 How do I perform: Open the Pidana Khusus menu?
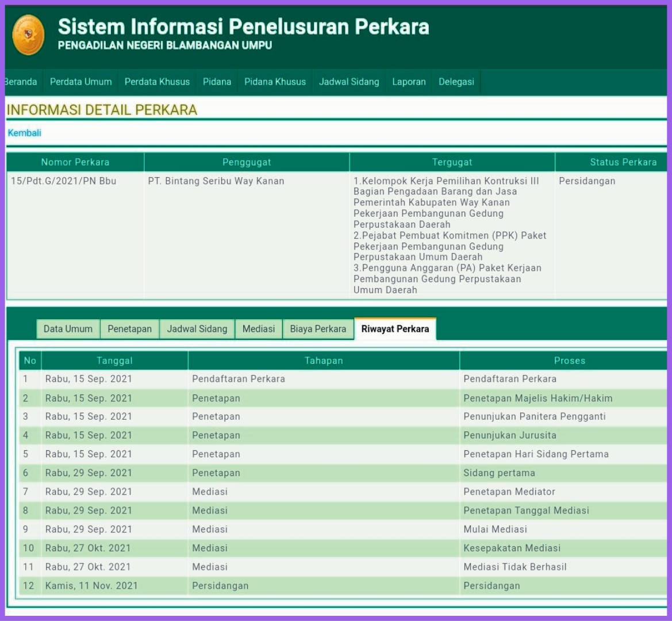coord(275,82)
